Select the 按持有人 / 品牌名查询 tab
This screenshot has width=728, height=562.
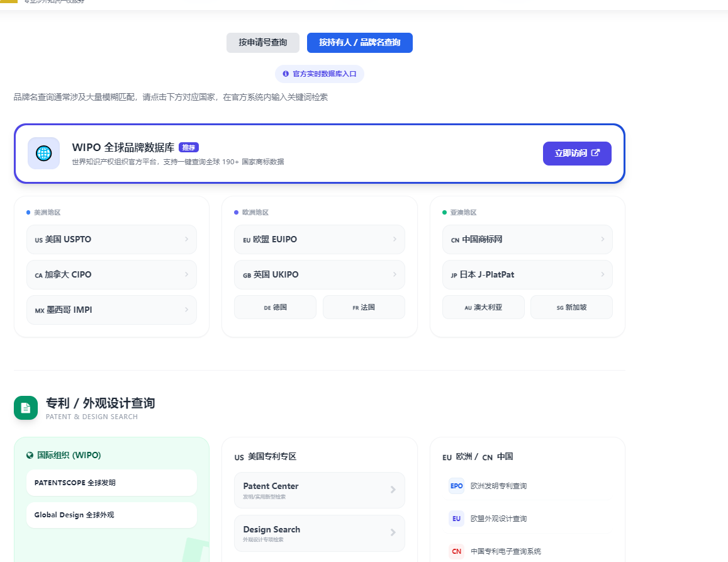coord(359,43)
